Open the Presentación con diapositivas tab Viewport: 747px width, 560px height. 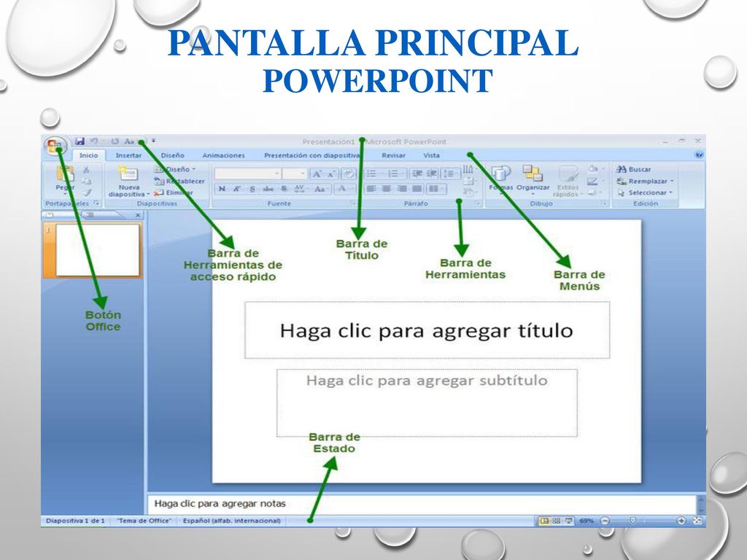(x=312, y=155)
